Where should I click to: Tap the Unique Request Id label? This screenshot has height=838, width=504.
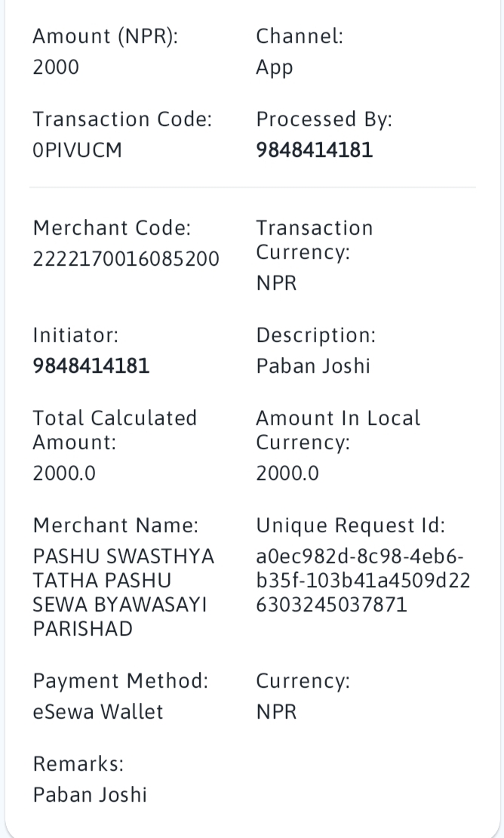(350, 526)
